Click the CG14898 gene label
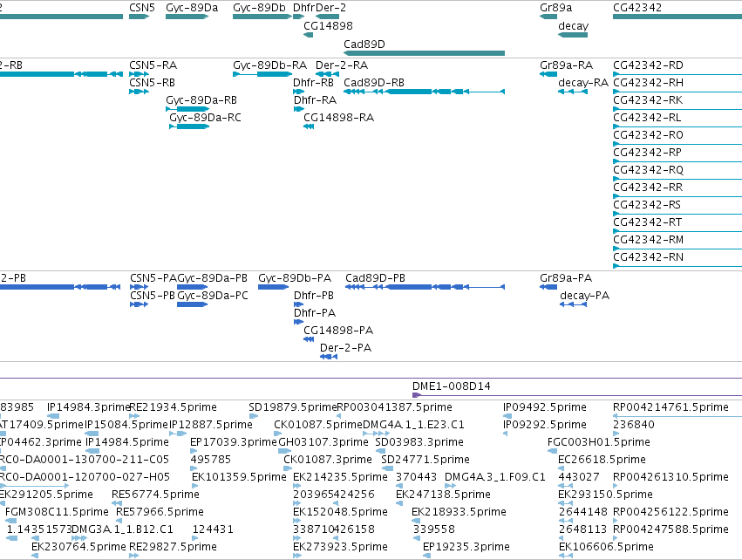Screen dimensions: 742x560 (328, 25)
